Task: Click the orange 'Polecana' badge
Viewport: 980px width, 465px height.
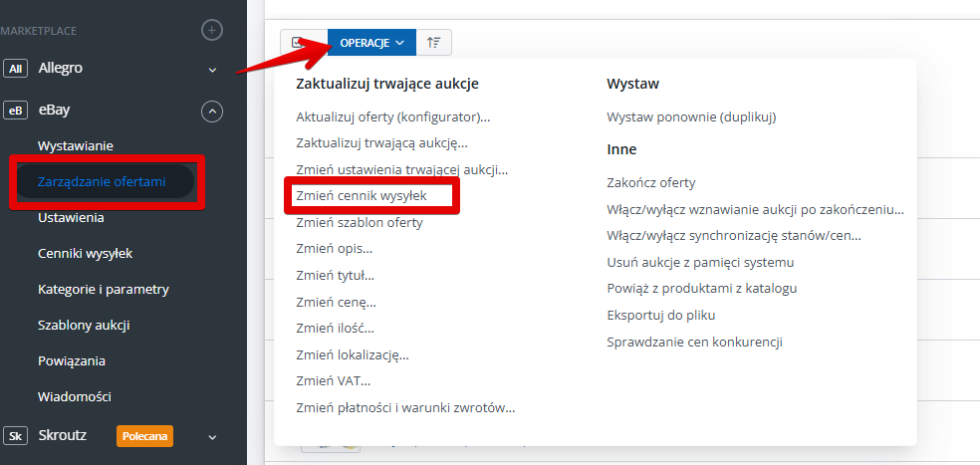Action: coord(144,436)
